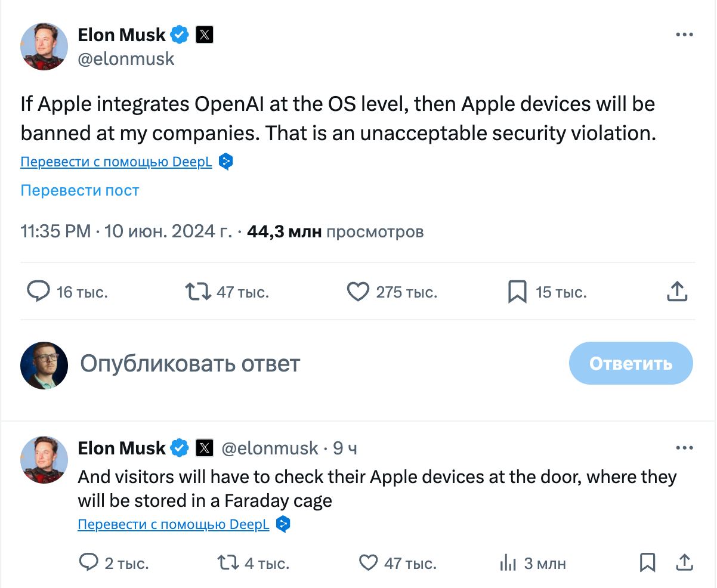The width and height of the screenshot is (717, 588).
Task: Click "Перевести с помощью DeepL" under main tweet
Action: [x=116, y=162]
